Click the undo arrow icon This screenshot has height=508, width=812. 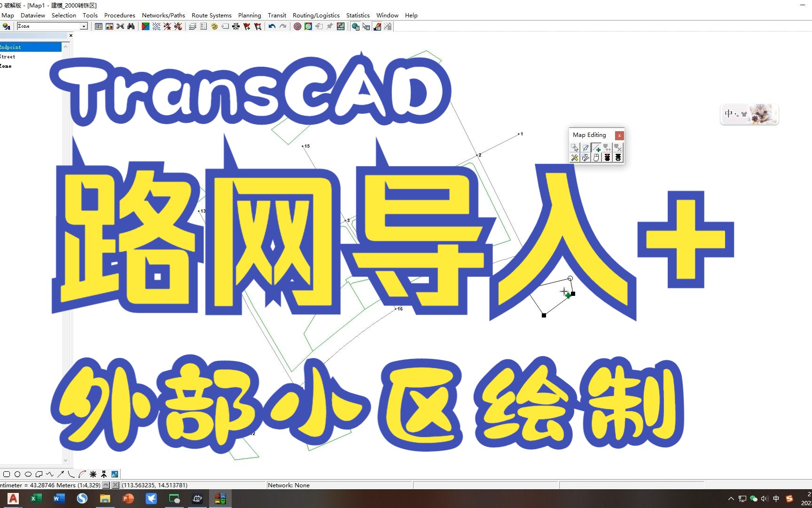(x=272, y=26)
